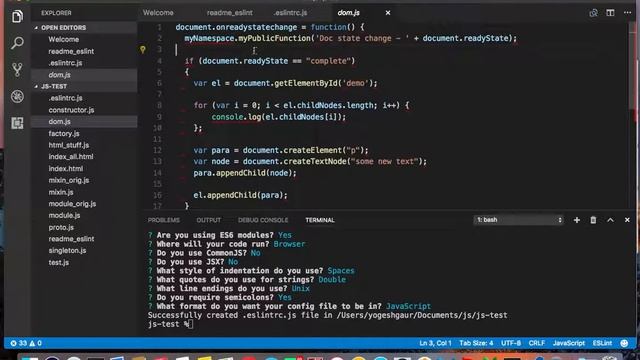Open the Debug view in activity bar

click(17, 96)
